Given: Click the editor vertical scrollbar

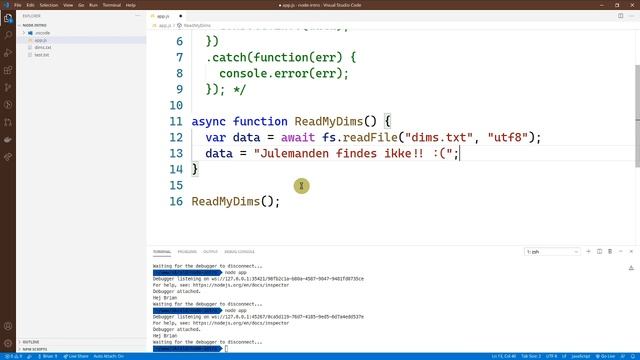Looking at the screenshot, I should pyautogui.click(x=637, y=116).
